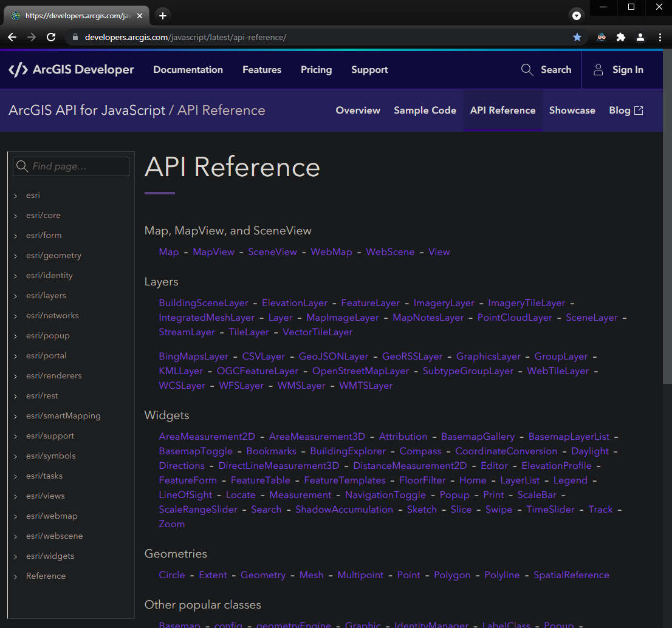Click the Sign In text

click(628, 69)
